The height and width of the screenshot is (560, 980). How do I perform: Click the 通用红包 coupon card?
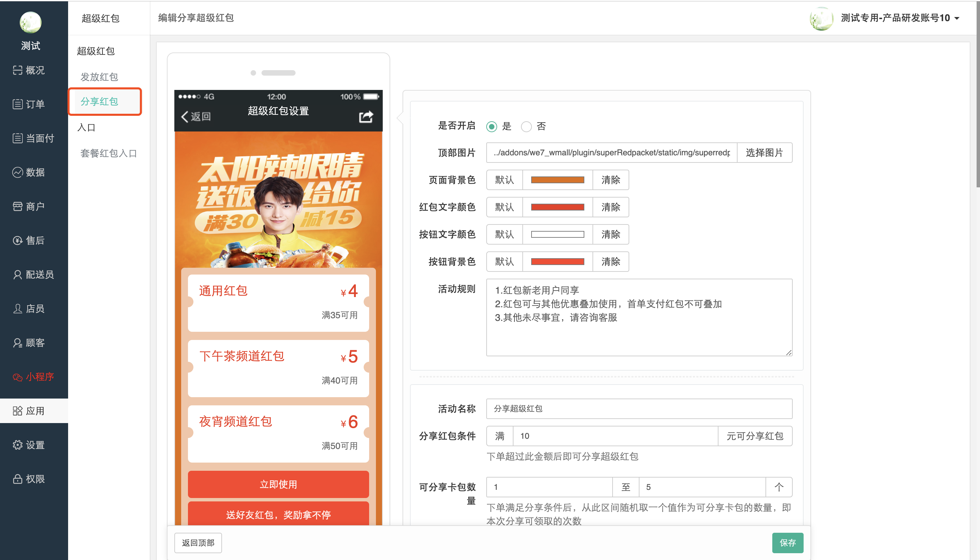pyautogui.click(x=278, y=303)
